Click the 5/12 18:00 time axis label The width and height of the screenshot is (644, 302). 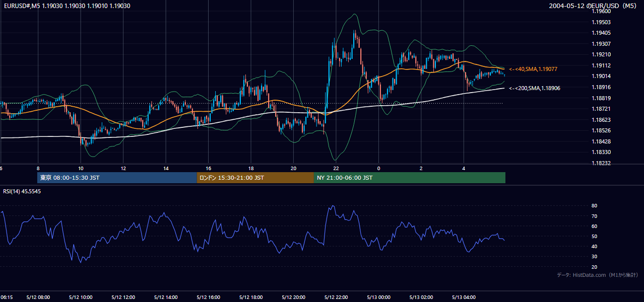click(x=251, y=297)
